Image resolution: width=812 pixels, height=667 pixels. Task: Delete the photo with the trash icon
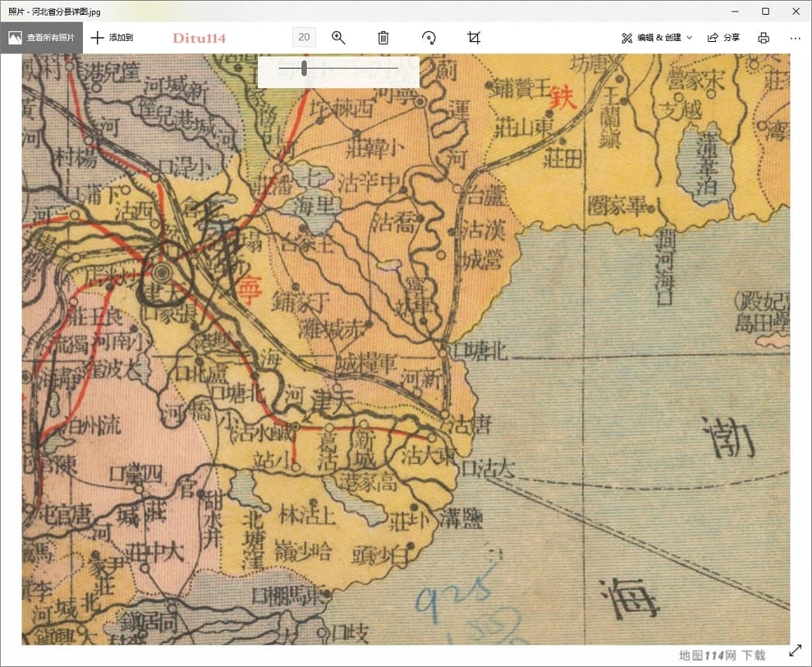click(383, 37)
